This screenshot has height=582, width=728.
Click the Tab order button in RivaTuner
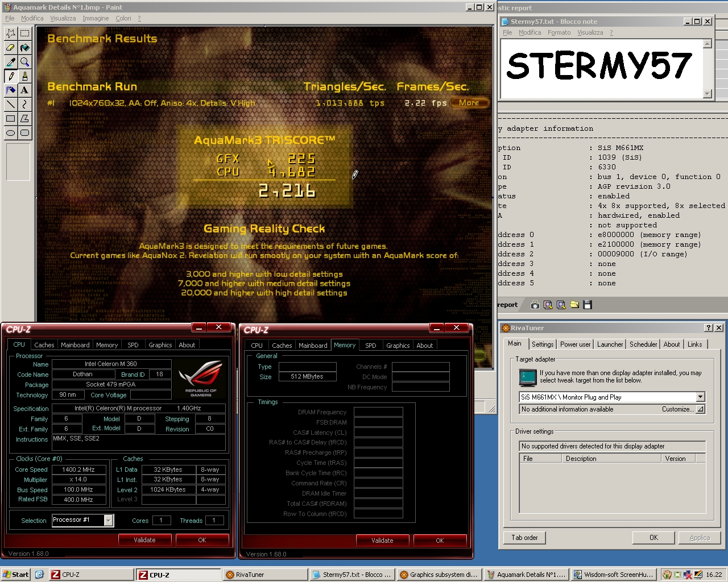coord(524,538)
